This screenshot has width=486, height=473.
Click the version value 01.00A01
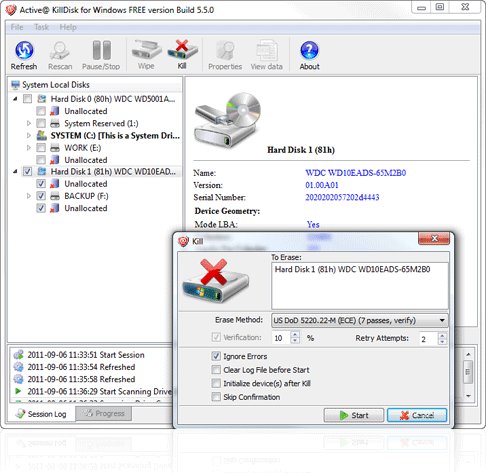[x=322, y=185]
